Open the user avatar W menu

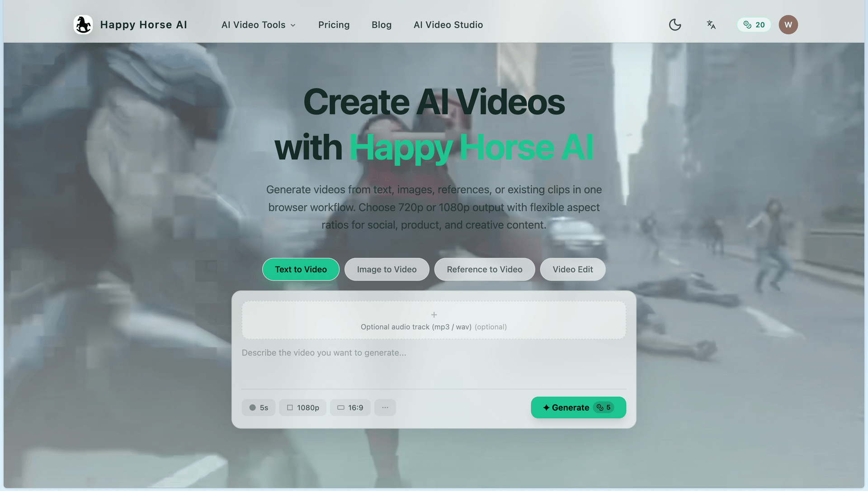pyautogui.click(x=788, y=24)
